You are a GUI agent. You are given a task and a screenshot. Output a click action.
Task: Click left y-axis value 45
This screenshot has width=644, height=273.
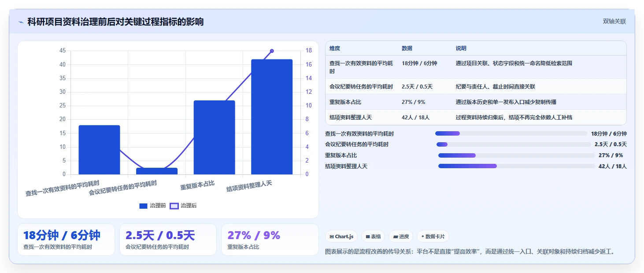click(62, 51)
